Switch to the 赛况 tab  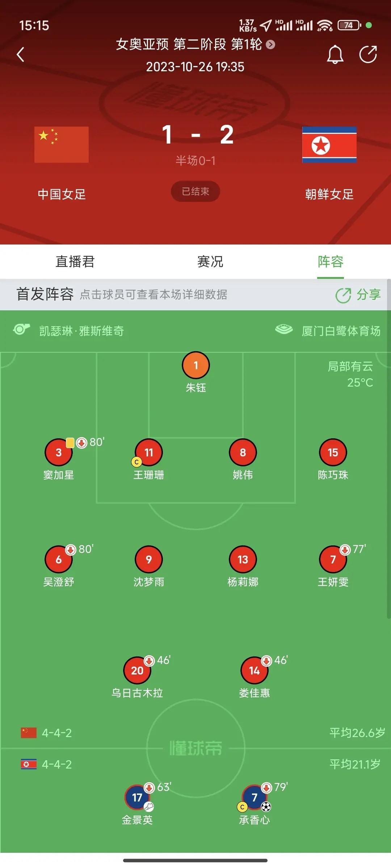pyautogui.click(x=210, y=261)
